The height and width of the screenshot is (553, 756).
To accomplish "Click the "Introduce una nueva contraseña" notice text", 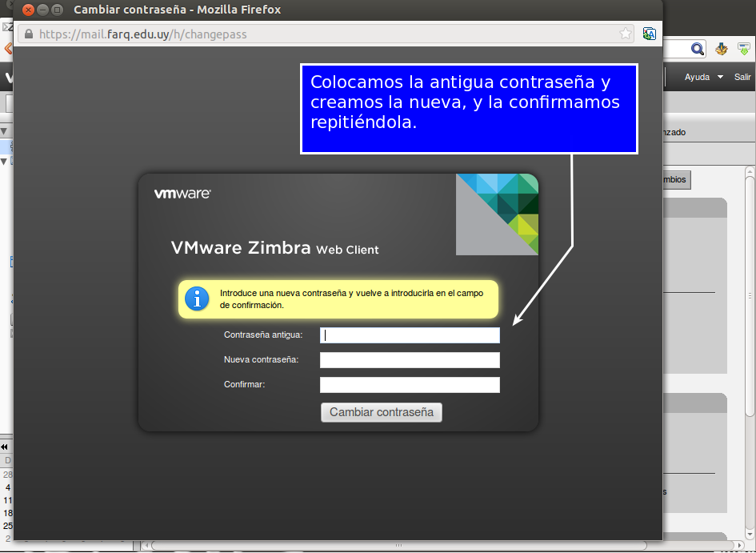I will (x=351, y=299).
